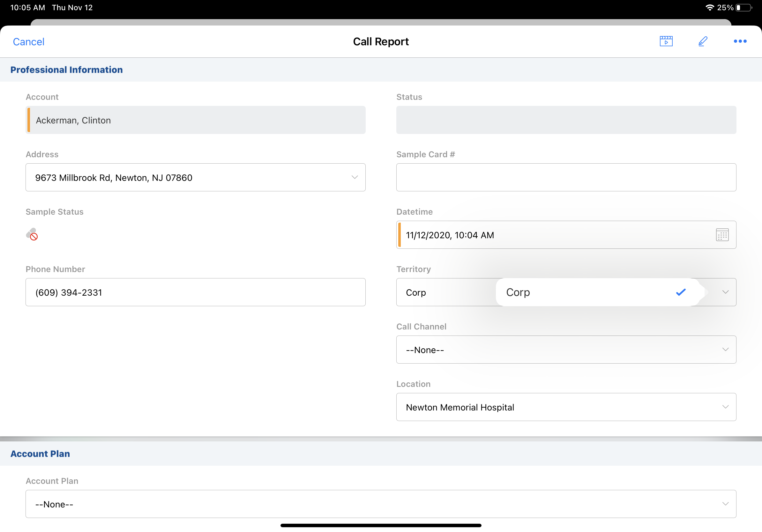The height and width of the screenshot is (532, 762).
Task: Click the Territory dropdown chevron
Action: 725,292
